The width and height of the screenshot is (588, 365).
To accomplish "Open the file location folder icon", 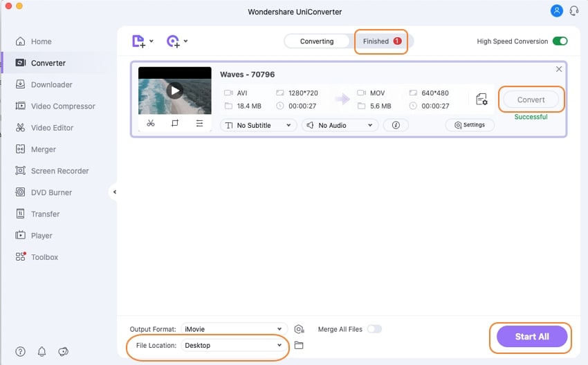I will [x=299, y=345].
